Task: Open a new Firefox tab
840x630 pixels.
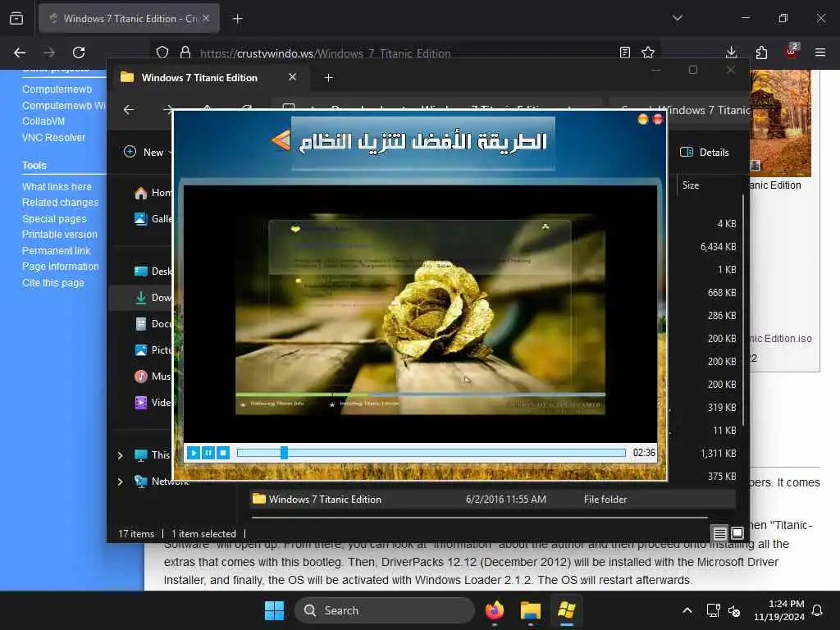Action: coord(237,19)
